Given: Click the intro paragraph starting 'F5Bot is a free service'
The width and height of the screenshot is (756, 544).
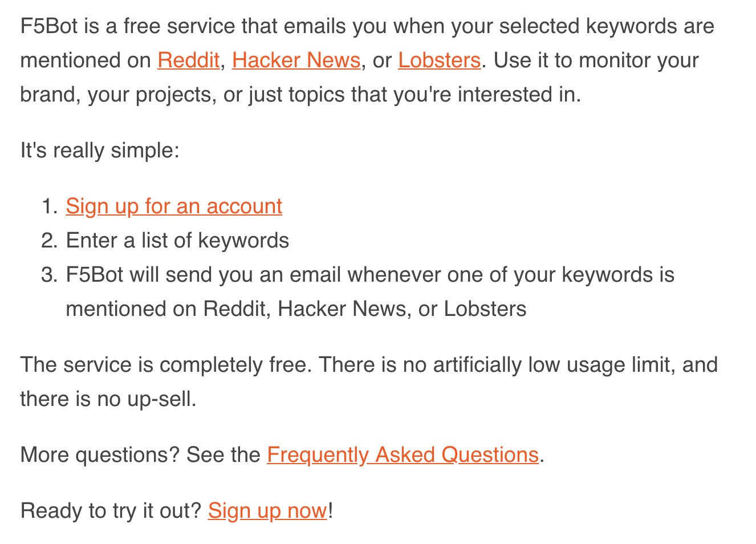Looking at the screenshot, I should (x=367, y=60).
